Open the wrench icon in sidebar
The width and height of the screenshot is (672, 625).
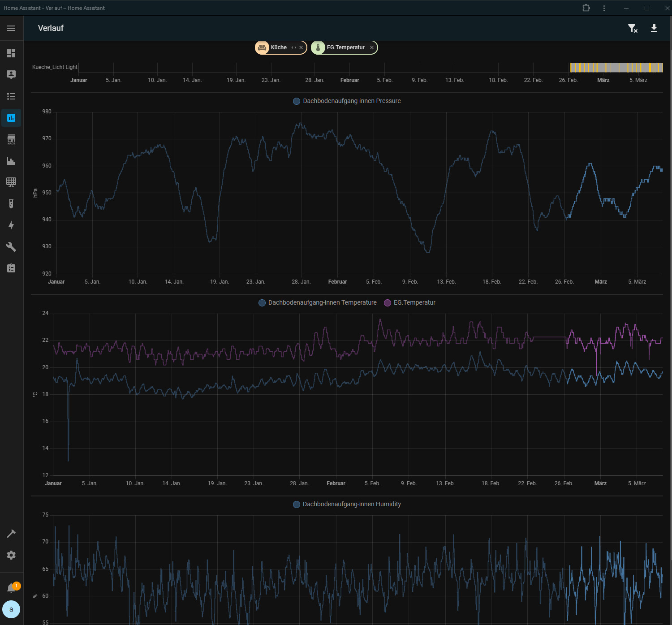pyautogui.click(x=11, y=247)
